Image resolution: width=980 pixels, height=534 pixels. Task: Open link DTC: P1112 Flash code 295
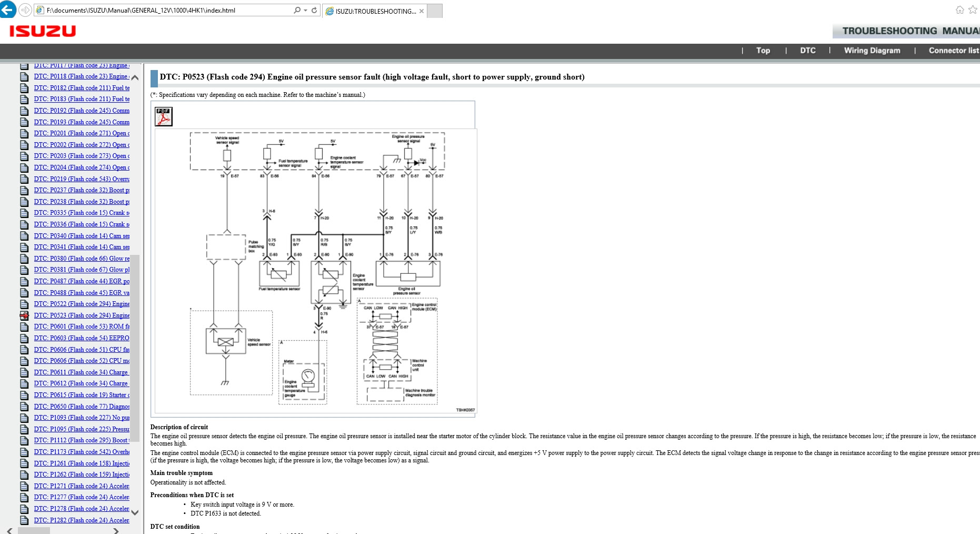point(82,440)
